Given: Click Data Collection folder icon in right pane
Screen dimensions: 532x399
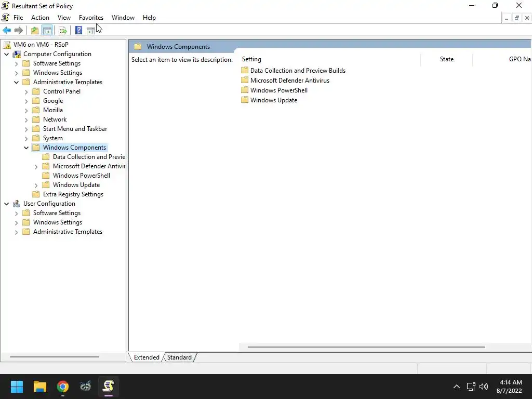Looking at the screenshot, I should (x=245, y=70).
